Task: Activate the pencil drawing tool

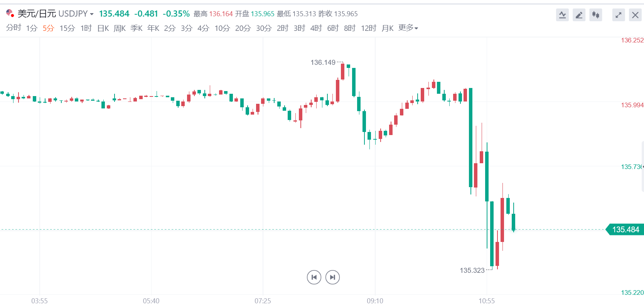Action: (x=579, y=15)
